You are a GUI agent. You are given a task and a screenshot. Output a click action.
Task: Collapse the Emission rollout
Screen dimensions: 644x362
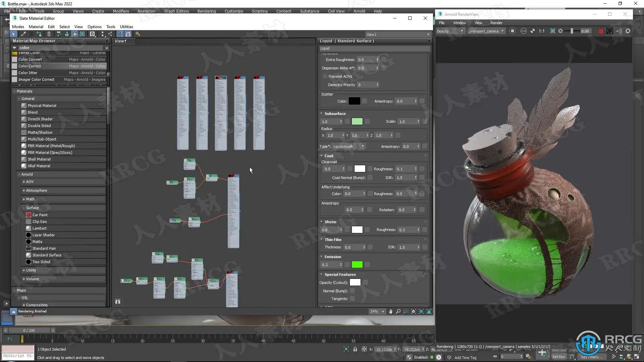(x=321, y=257)
